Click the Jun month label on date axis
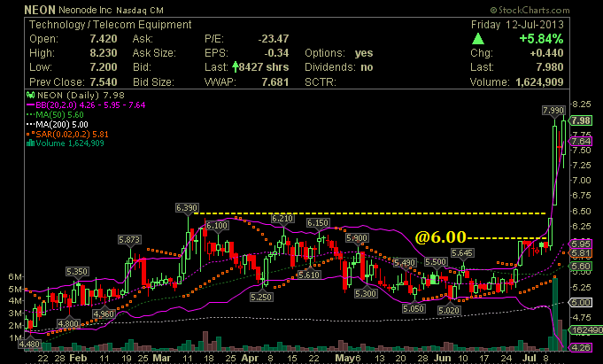Image resolution: width=603 pixels, height=364 pixels. (x=442, y=358)
